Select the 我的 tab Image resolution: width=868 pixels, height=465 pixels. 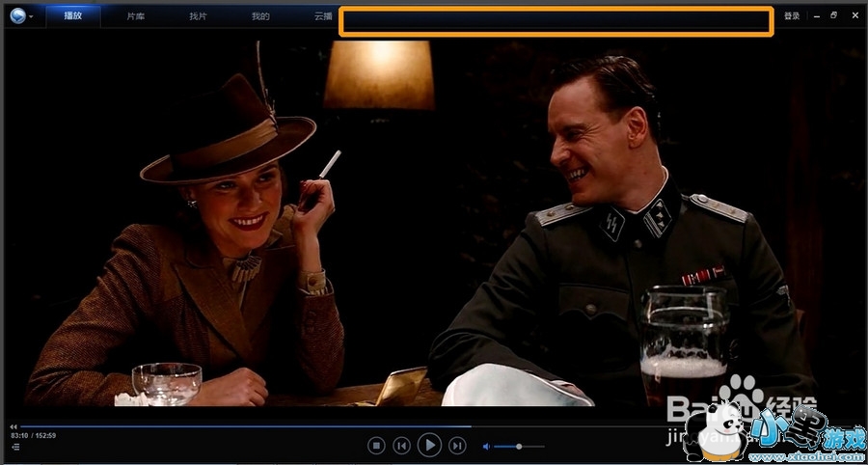(260, 16)
